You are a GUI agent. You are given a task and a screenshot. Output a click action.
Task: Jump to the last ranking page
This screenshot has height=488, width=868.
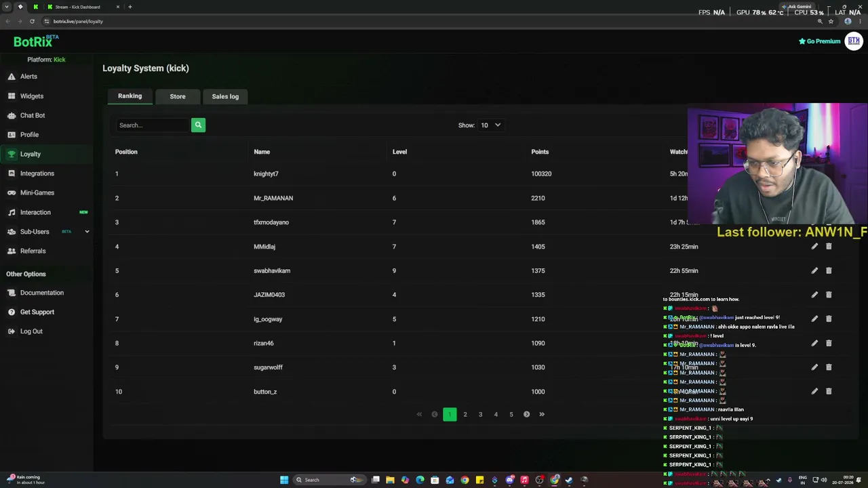pos(542,414)
